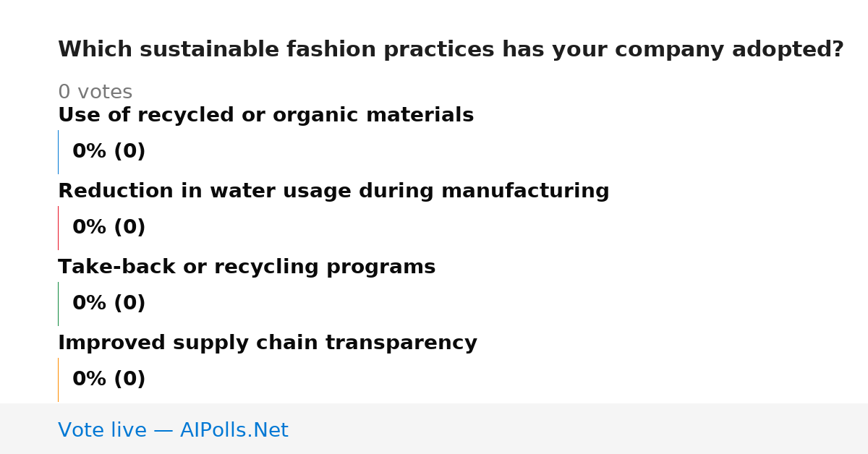Click the 0% (0) result for supply chain transparency
The height and width of the screenshot is (454, 868).
click(109, 380)
